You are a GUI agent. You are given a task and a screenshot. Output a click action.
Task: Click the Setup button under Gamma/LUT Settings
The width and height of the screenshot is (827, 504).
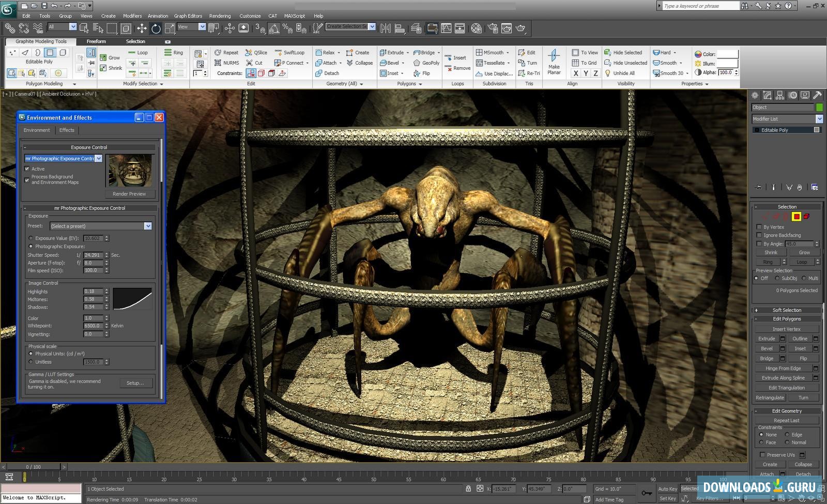[136, 383]
